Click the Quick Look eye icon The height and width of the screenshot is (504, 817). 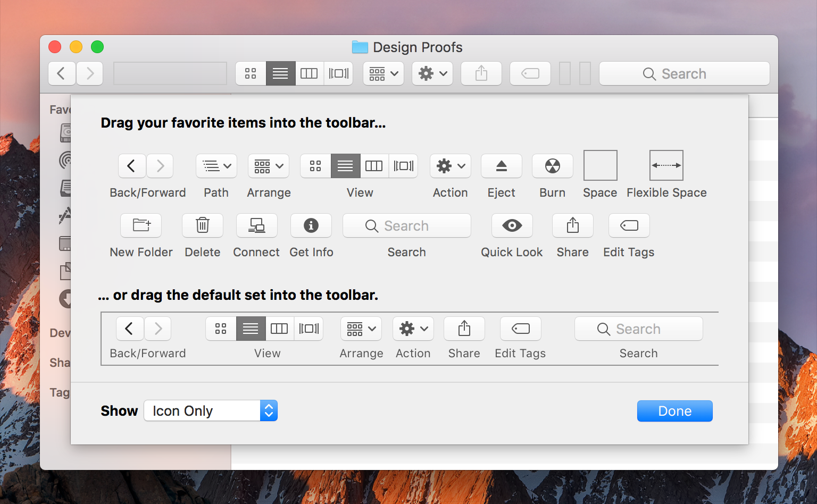coord(512,225)
